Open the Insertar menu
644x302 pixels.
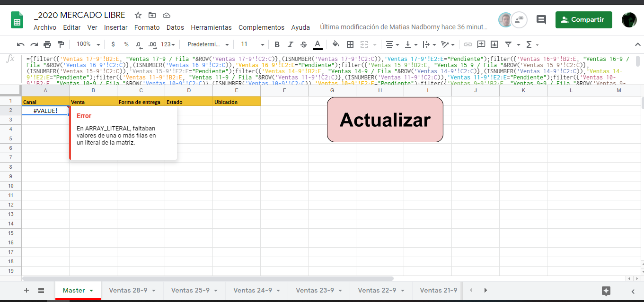(116, 27)
